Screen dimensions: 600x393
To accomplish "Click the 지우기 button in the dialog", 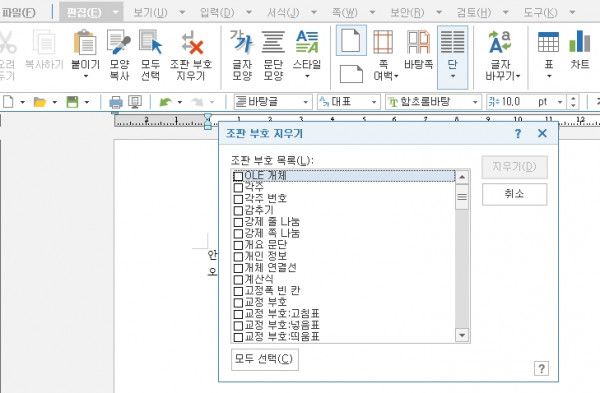I will 514,167.
